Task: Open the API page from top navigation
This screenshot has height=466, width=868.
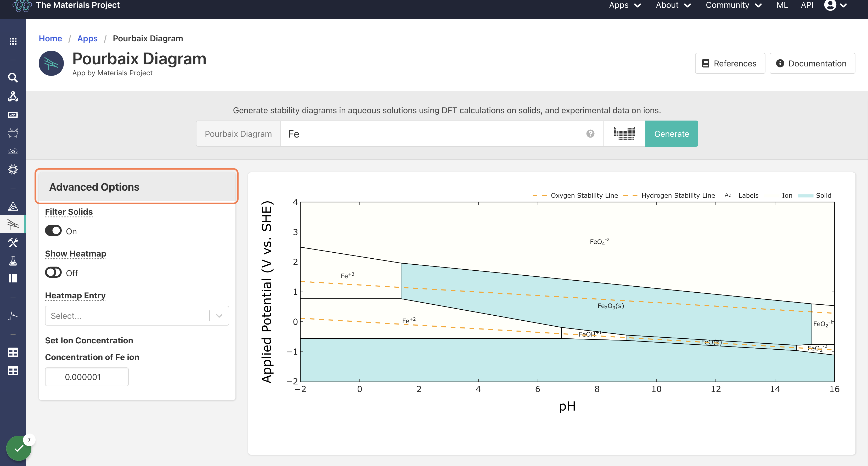Action: pos(807,5)
